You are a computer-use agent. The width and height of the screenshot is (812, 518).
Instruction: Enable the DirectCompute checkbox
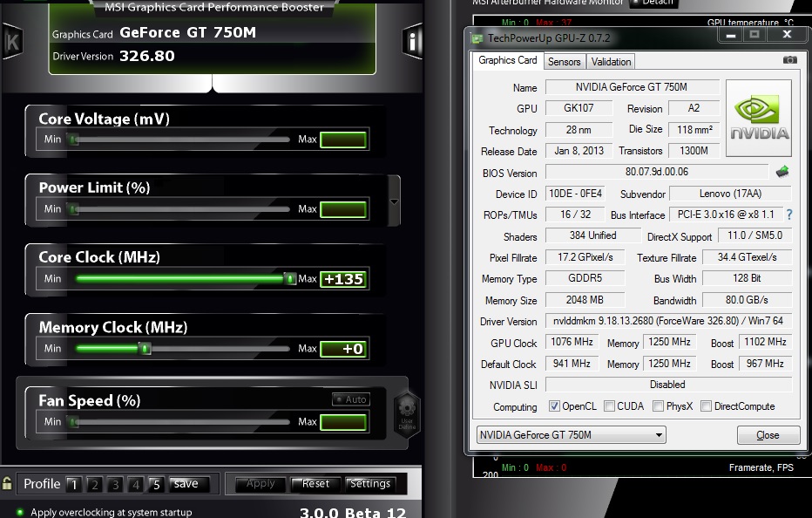click(706, 406)
